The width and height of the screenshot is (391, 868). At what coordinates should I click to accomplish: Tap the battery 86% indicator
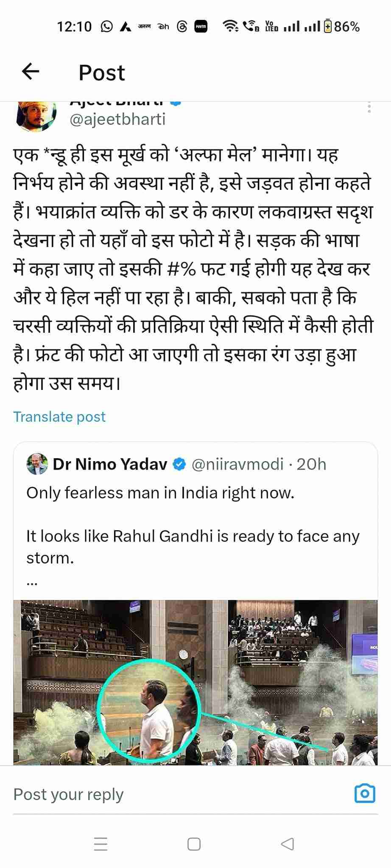click(x=342, y=27)
